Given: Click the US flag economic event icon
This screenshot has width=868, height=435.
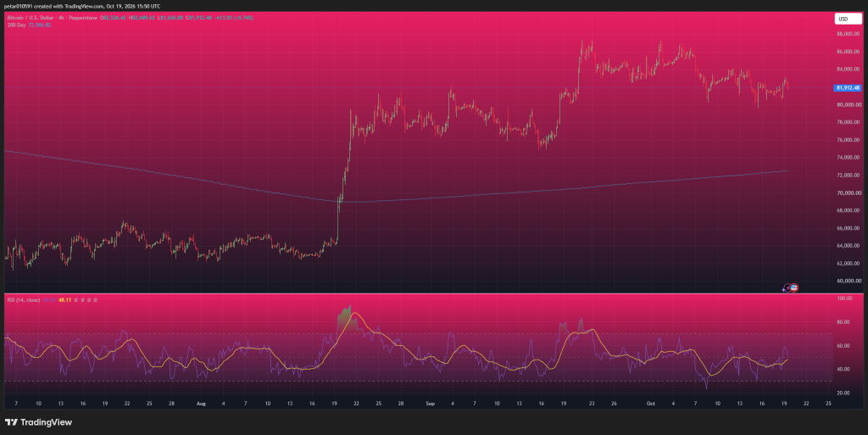Looking at the screenshot, I should 793,287.
